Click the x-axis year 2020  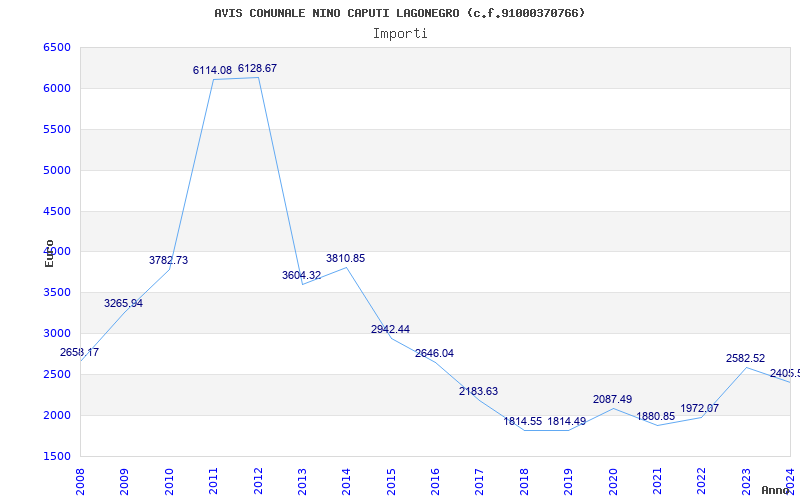point(613,482)
